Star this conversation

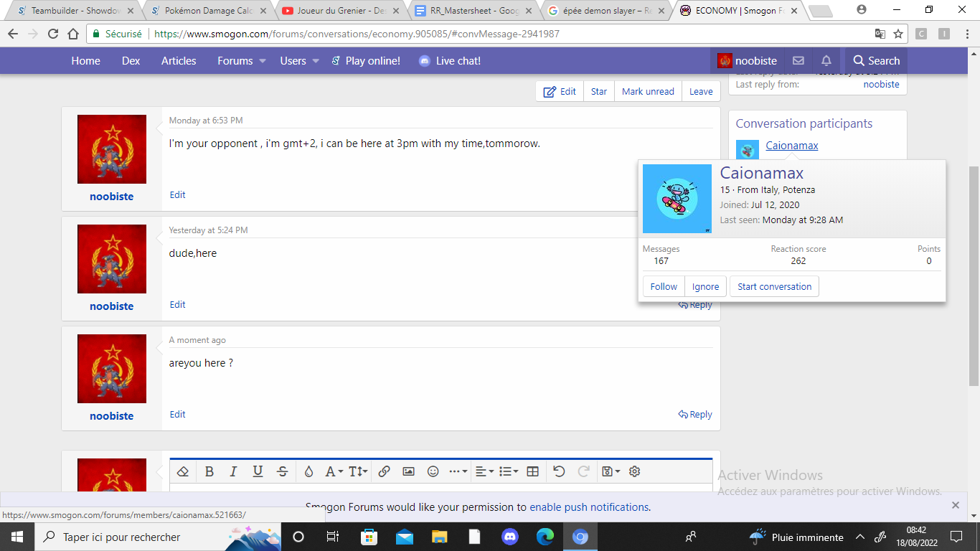[x=599, y=91]
